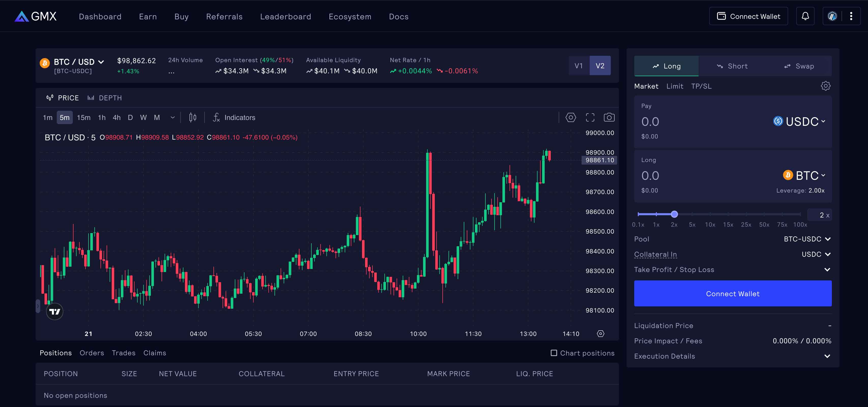Select the 5m timeframe
Image resolution: width=868 pixels, height=407 pixels.
click(x=64, y=117)
